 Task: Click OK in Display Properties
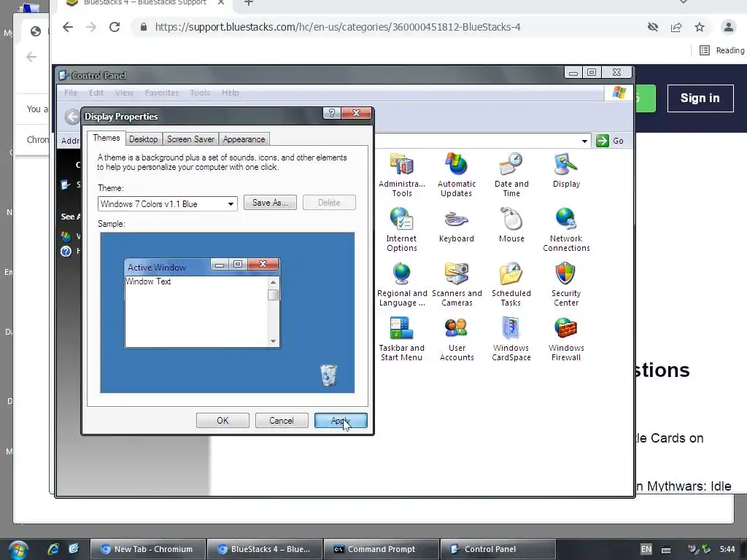pos(222,421)
